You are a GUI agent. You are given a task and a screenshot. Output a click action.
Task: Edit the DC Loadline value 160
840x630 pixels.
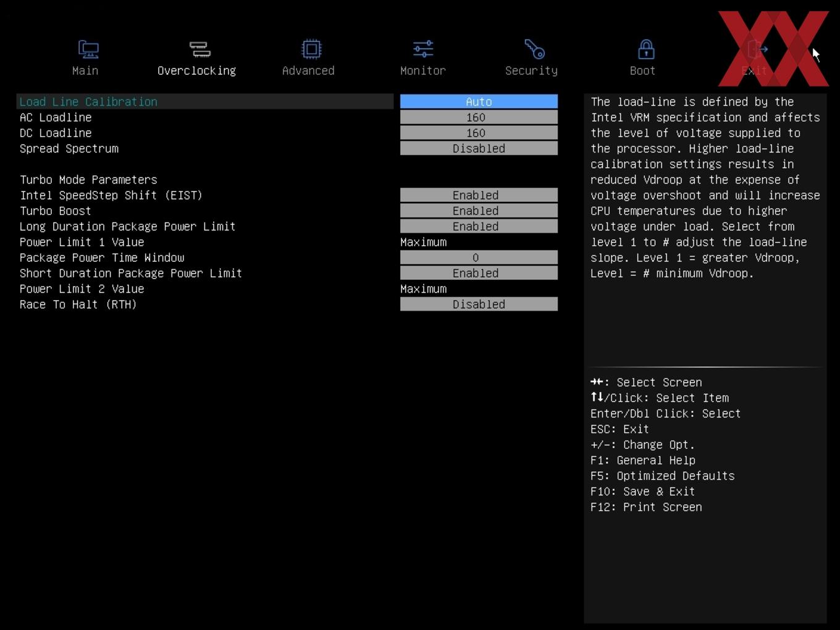point(479,133)
